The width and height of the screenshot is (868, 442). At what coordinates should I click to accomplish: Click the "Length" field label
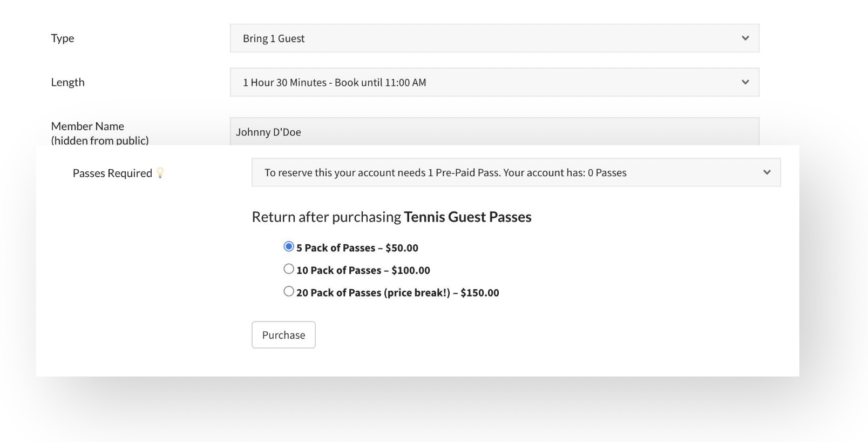coord(67,82)
